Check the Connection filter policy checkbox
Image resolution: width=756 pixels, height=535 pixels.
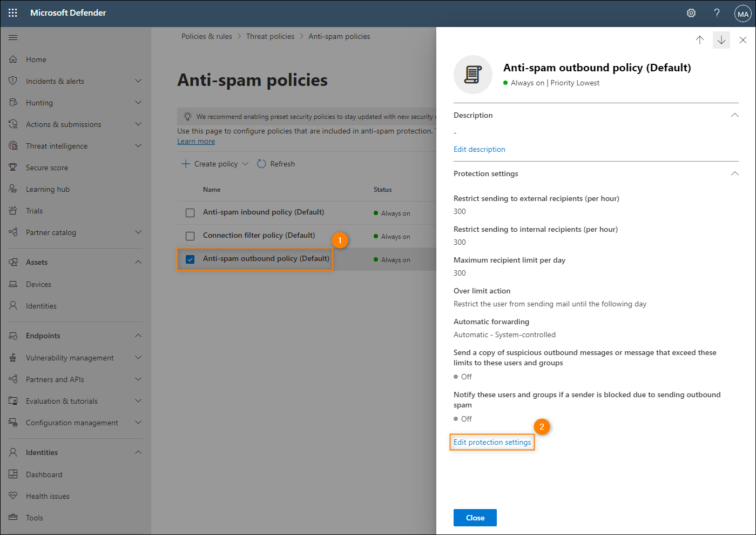190,236
